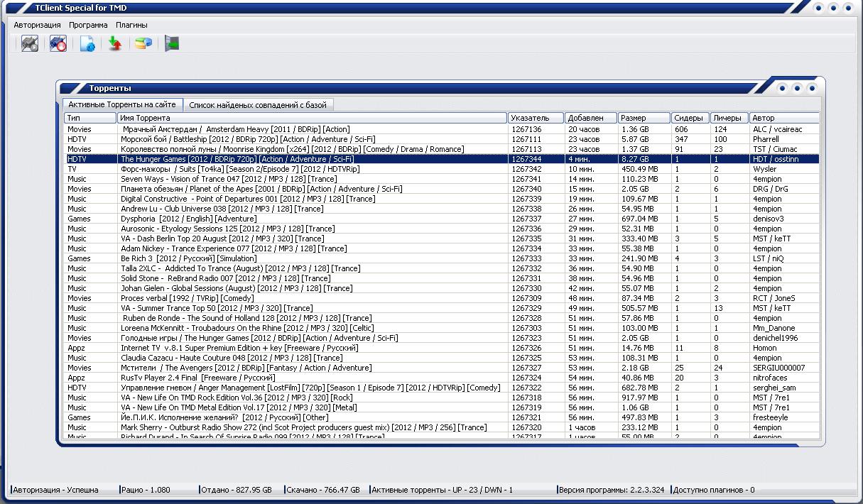863x504 pixels.
Task: Open the Авторизация menu
Action: point(38,25)
